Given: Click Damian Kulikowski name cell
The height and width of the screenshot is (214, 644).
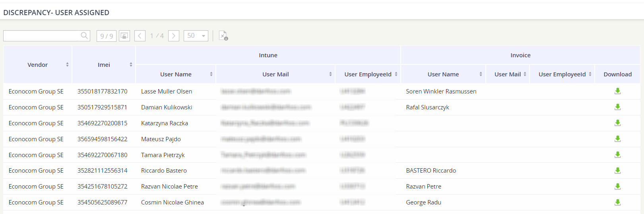Looking at the screenshot, I should 167,107.
